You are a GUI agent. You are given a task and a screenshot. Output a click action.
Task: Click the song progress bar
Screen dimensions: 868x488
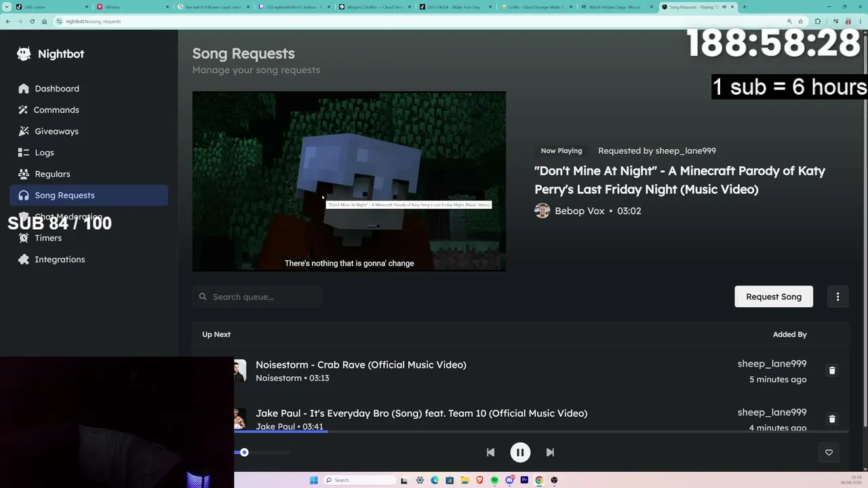tap(541, 431)
